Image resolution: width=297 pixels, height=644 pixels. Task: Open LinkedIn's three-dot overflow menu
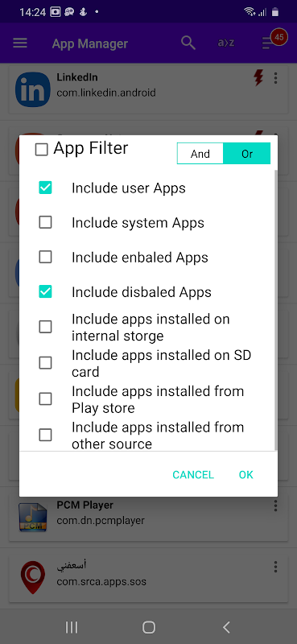(x=275, y=77)
